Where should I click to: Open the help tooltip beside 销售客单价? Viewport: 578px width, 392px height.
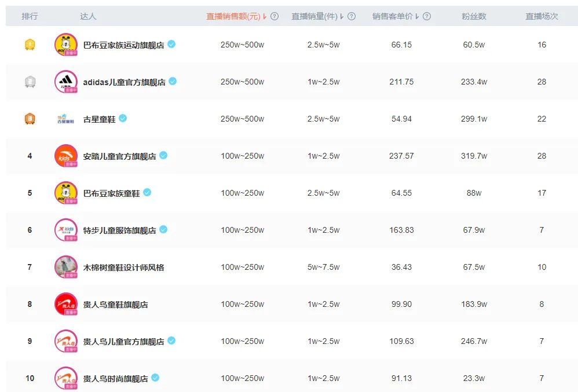[x=427, y=16]
